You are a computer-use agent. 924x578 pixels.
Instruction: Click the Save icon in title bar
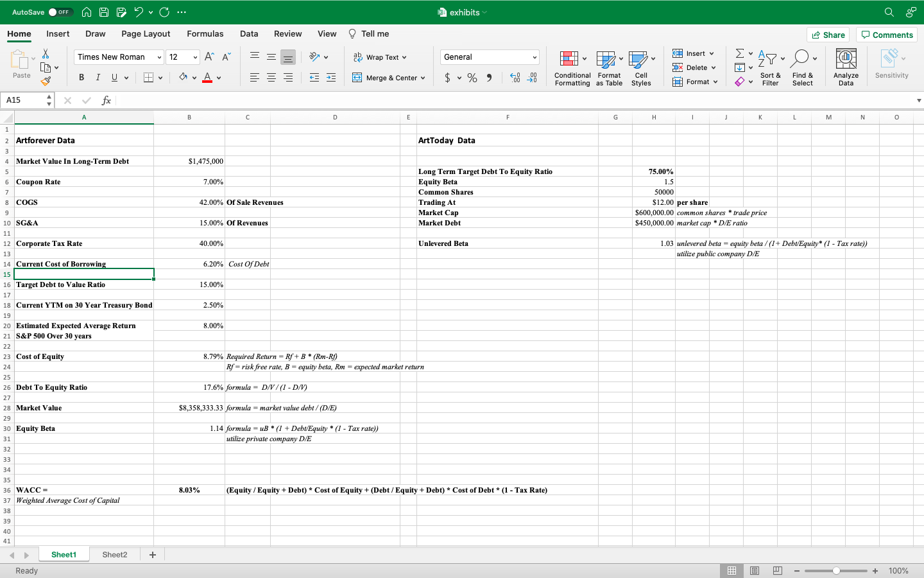(104, 12)
